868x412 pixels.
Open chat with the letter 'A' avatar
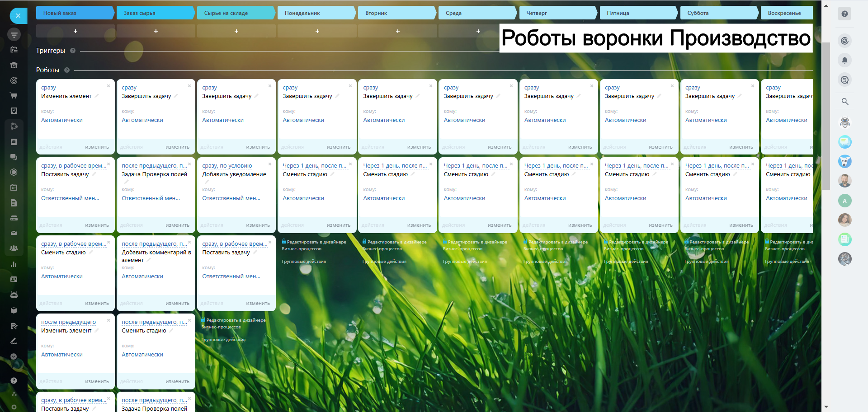point(844,201)
